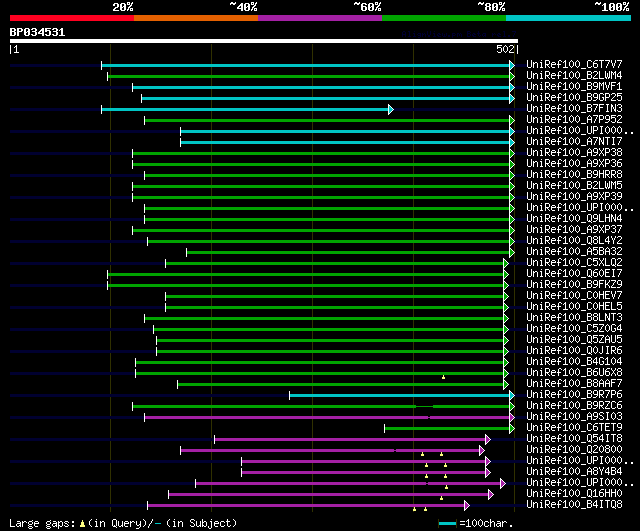Viewport: 640px width, 531px height.
Task: Click the cyan 100char scale bar in legend
Action: point(447,524)
